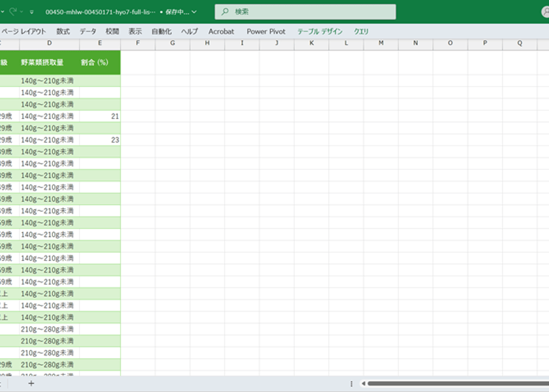The width and height of the screenshot is (549, 392).
Task: Select column I header
Action: [x=242, y=43]
